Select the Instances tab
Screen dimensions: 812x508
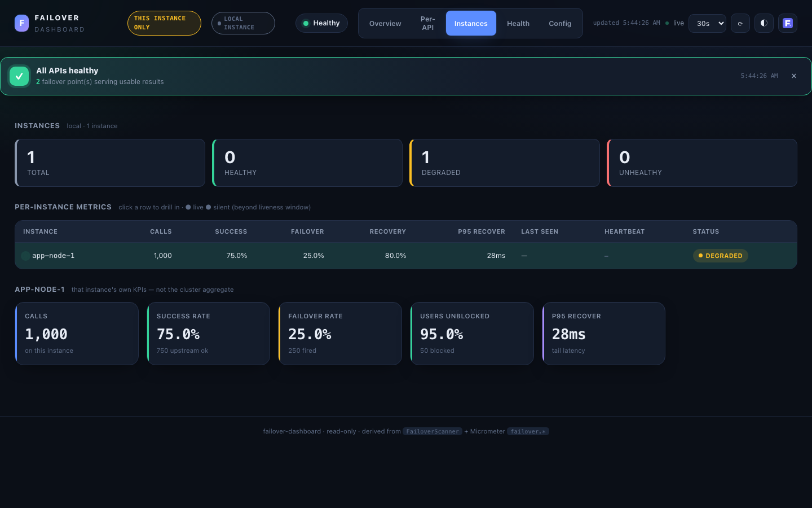coord(471,23)
